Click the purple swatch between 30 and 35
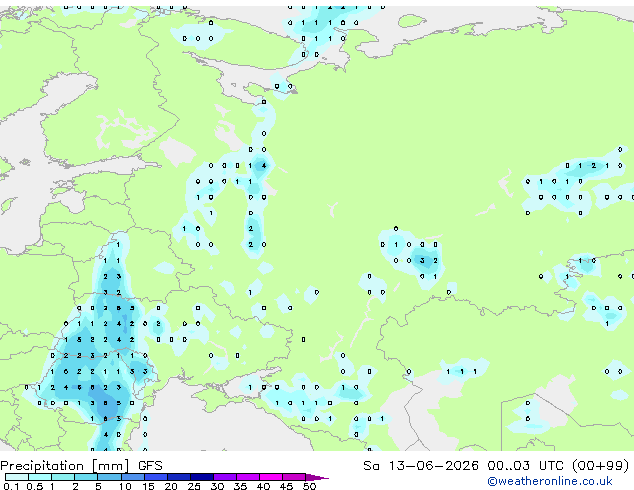Viewport: 634px width, 490px height. tap(224, 477)
